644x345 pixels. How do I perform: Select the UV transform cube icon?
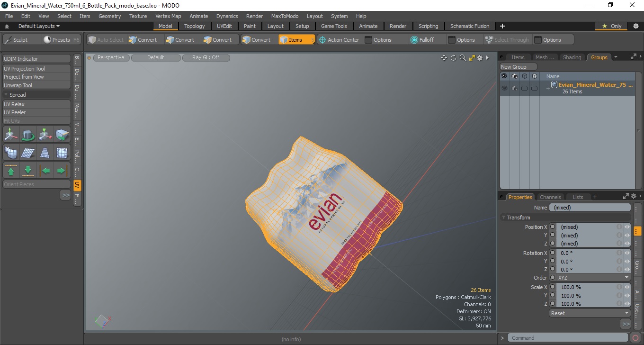click(x=62, y=136)
